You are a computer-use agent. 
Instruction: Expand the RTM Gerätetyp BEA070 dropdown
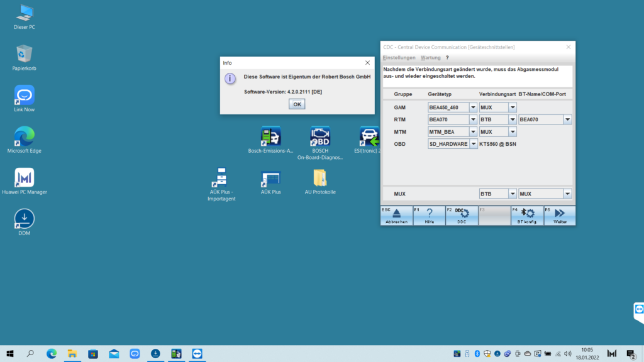coord(473,119)
